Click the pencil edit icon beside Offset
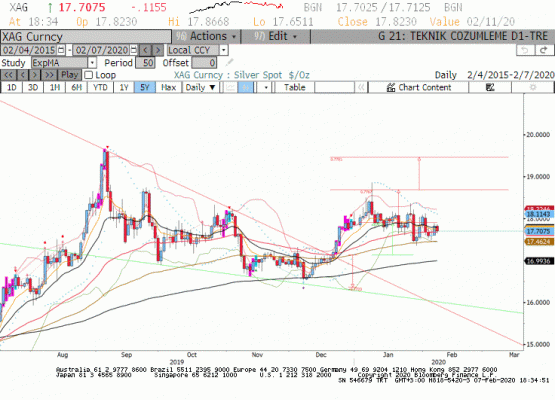555x400 pixels. 229,63
